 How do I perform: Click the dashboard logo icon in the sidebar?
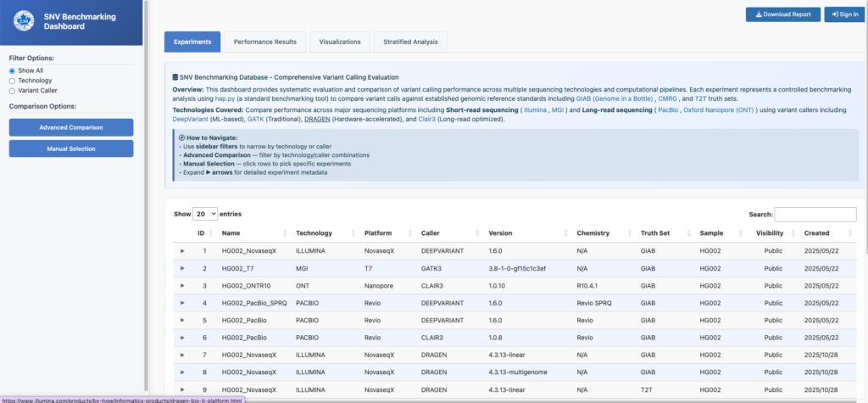(x=23, y=21)
